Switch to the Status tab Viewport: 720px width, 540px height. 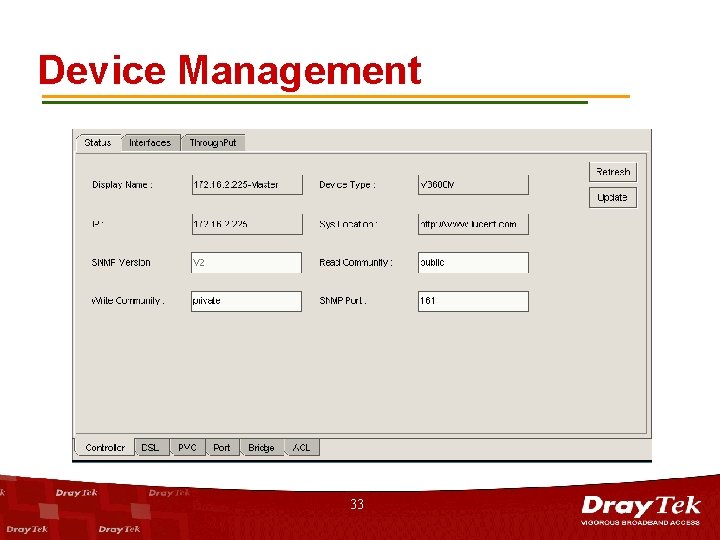point(98,143)
